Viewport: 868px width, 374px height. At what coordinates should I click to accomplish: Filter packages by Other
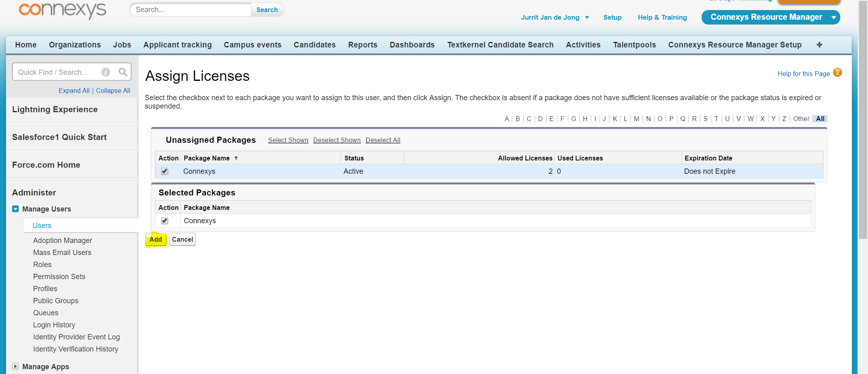801,119
